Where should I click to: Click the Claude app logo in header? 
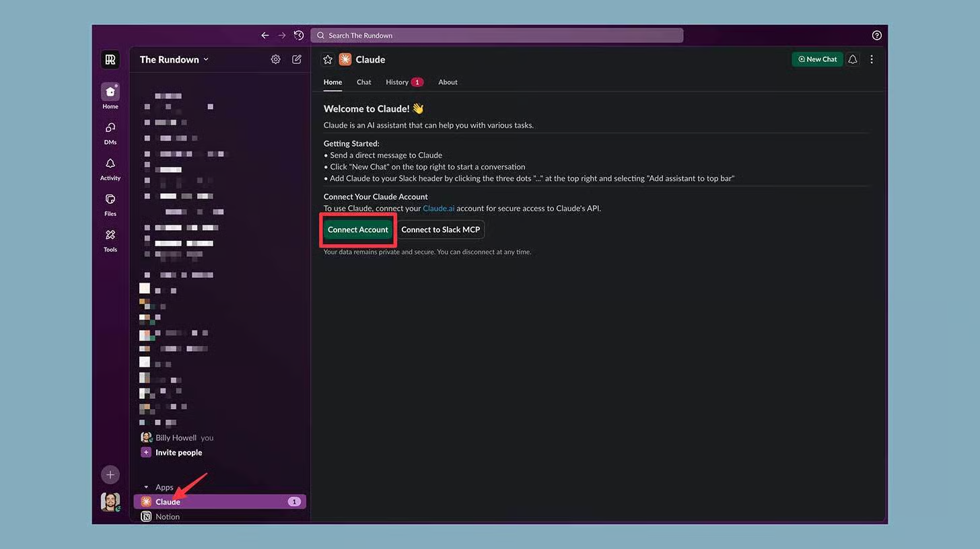coord(345,59)
